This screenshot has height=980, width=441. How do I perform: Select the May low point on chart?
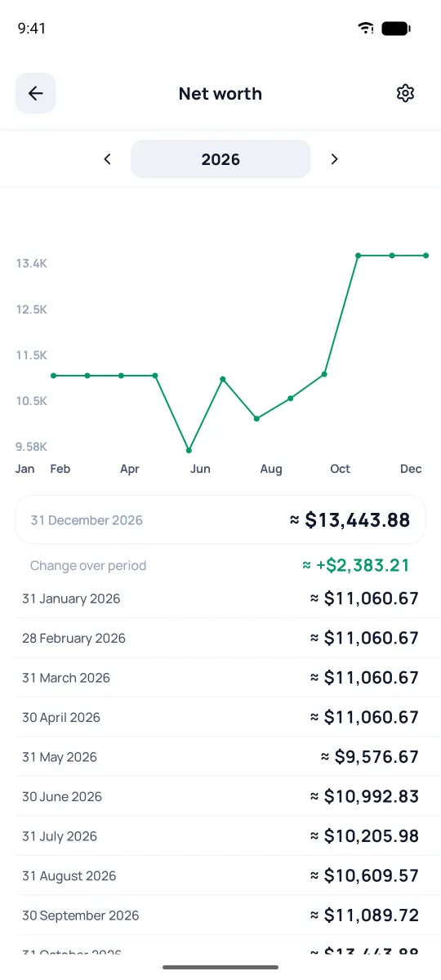click(x=189, y=450)
